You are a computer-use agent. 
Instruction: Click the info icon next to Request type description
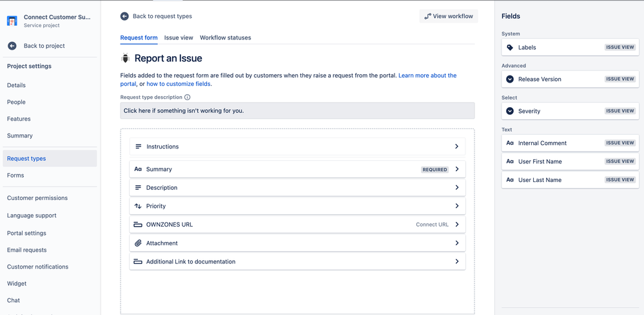tap(188, 97)
